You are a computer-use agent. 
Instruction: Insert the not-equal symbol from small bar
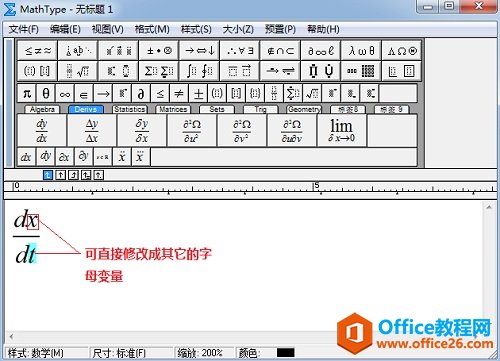tap(179, 94)
